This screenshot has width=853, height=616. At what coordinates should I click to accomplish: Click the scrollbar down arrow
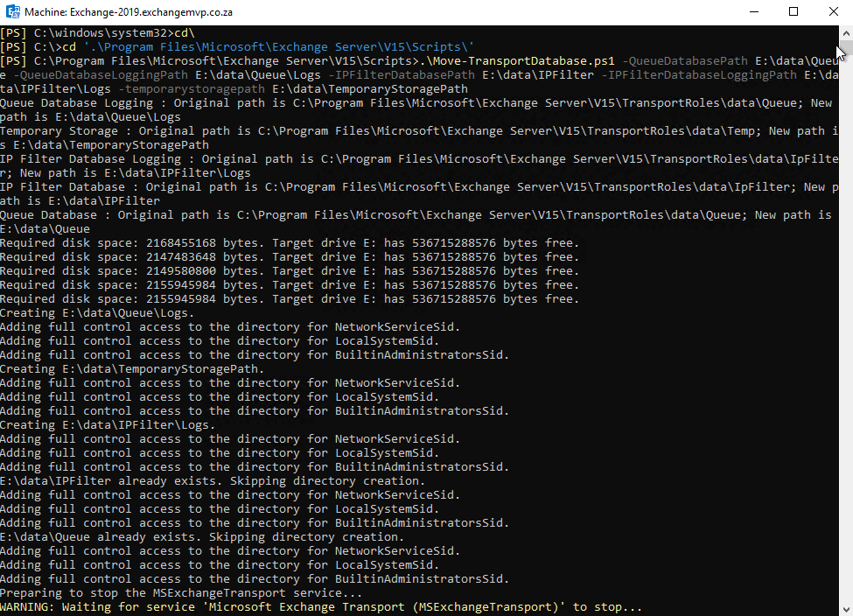[846, 609]
